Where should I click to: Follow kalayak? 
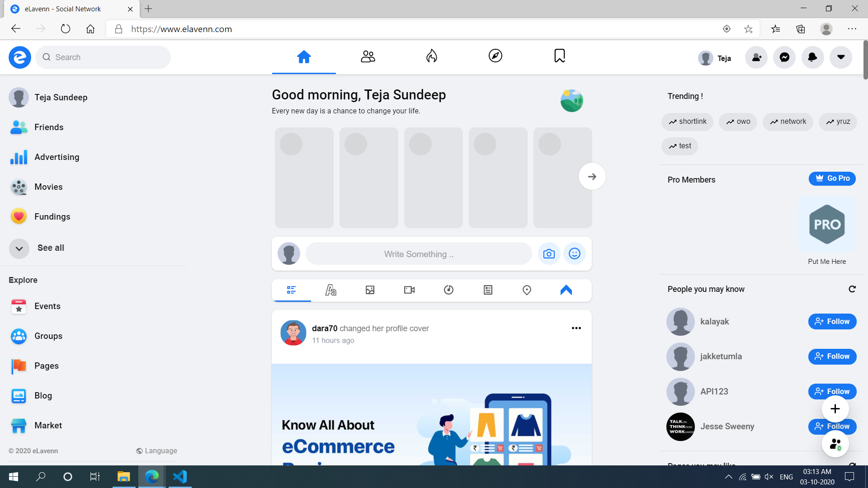click(832, 322)
